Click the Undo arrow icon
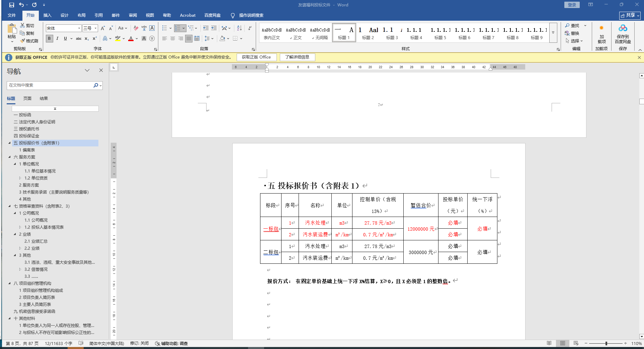644x349 pixels. (21, 5)
